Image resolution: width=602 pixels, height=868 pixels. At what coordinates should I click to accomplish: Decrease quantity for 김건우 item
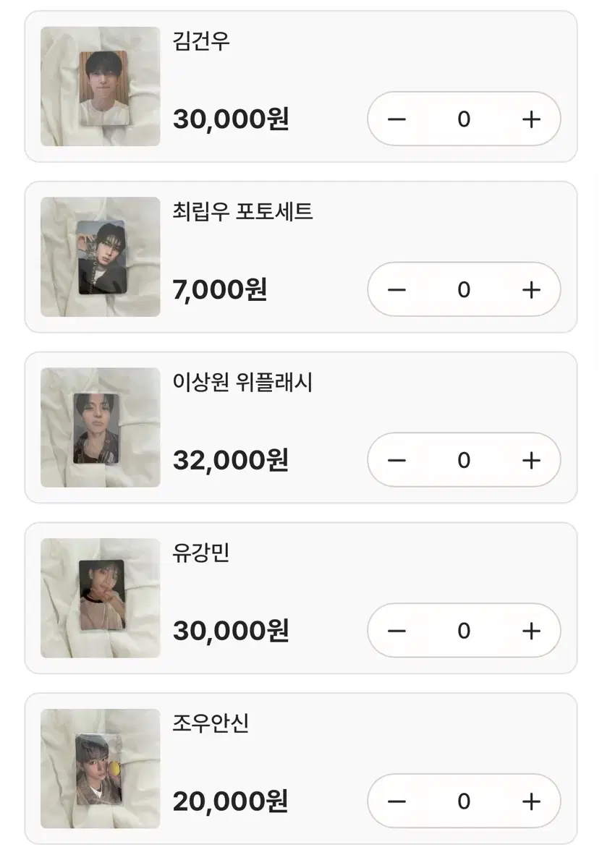[397, 119]
